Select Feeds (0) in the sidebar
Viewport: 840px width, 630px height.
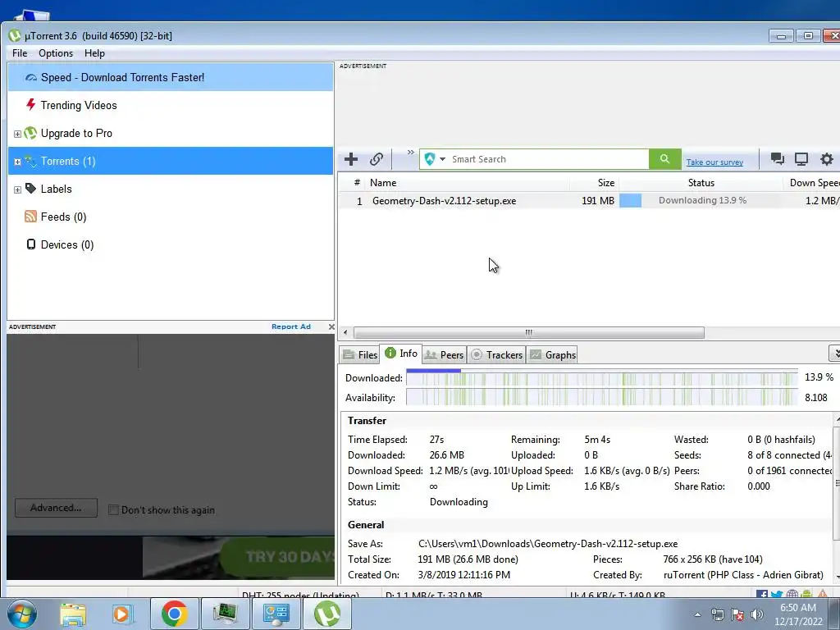(x=171, y=217)
